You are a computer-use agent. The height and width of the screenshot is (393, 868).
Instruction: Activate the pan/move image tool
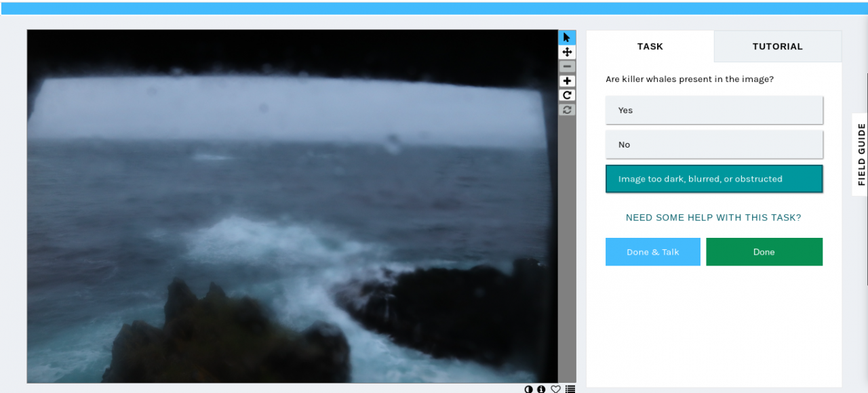coord(567,52)
